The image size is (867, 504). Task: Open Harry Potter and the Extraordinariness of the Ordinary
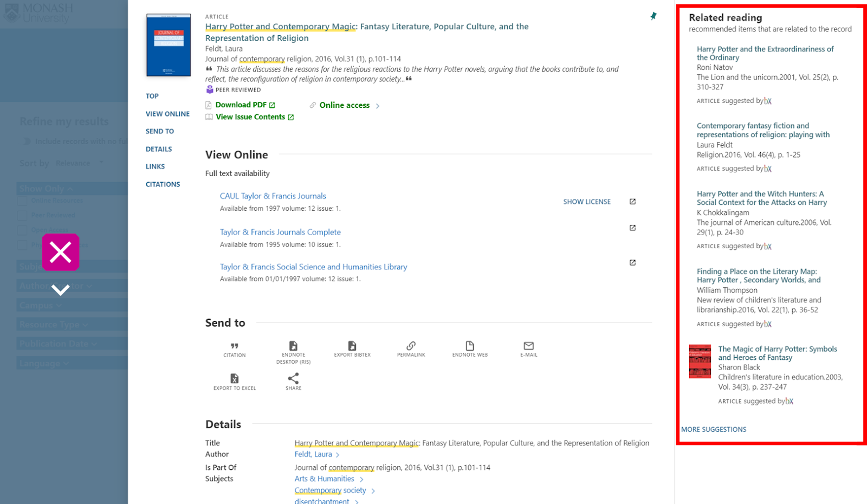(765, 53)
